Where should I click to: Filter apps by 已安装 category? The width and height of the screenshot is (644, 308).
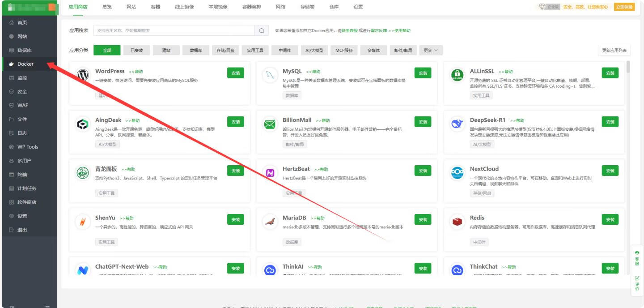[137, 51]
